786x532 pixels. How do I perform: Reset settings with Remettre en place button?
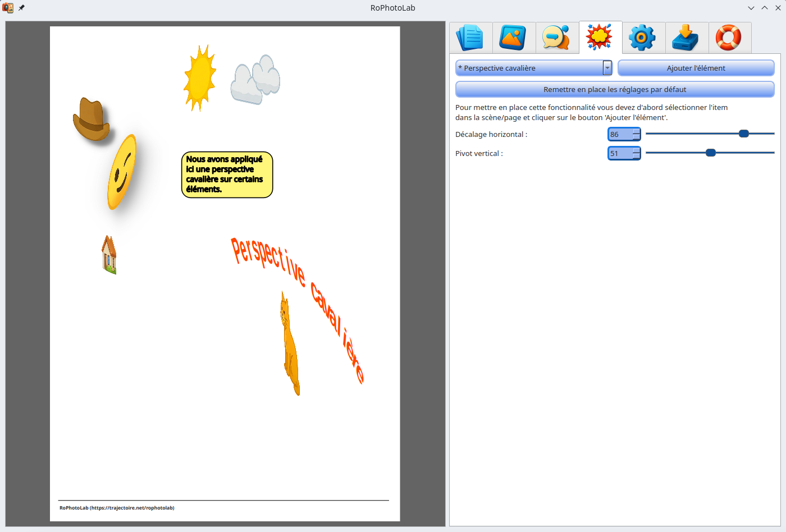click(615, 89)
